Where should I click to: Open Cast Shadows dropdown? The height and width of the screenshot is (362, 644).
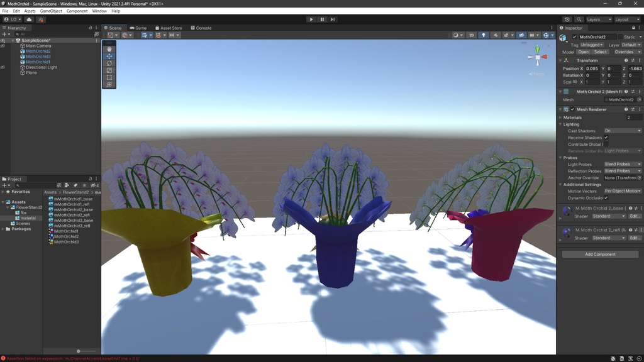pos(622,131)
